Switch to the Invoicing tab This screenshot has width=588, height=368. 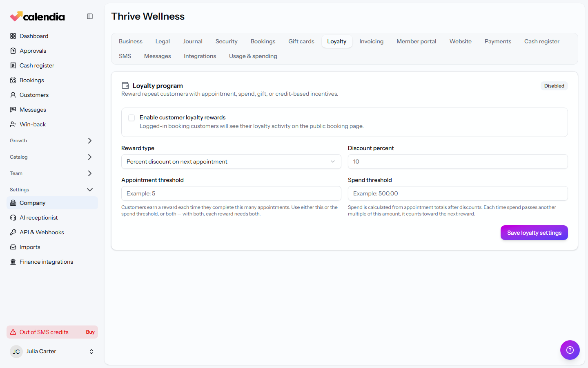coord(371,41)
